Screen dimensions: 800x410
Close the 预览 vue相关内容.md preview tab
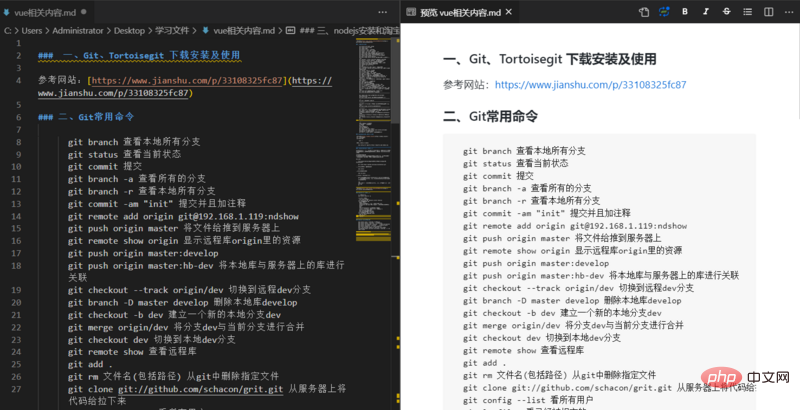[509, 12]
